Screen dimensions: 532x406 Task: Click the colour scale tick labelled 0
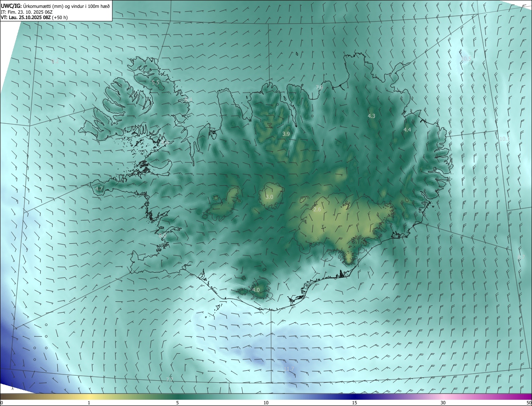click(2, 403)
